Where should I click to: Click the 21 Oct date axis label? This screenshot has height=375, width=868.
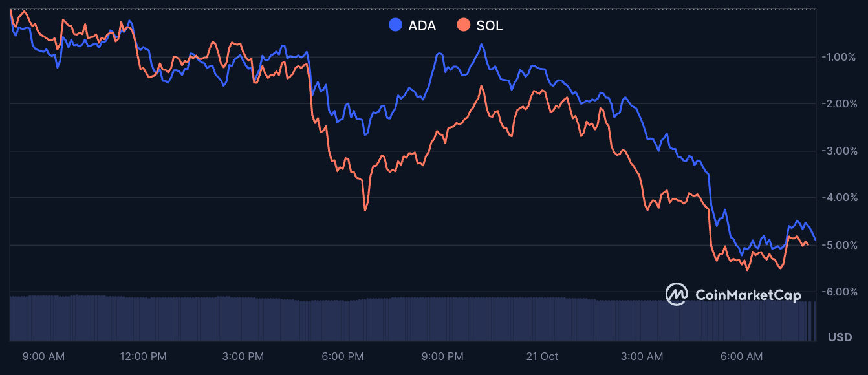coord(541,356)
